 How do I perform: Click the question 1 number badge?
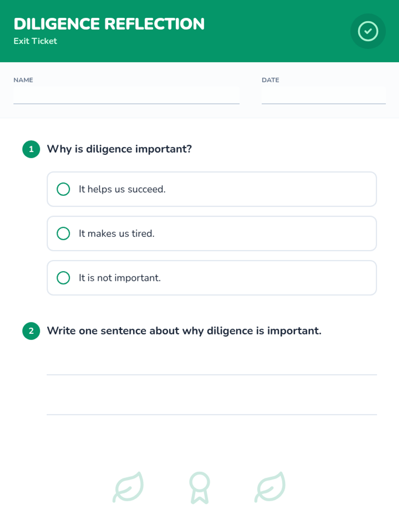point(31,149)
